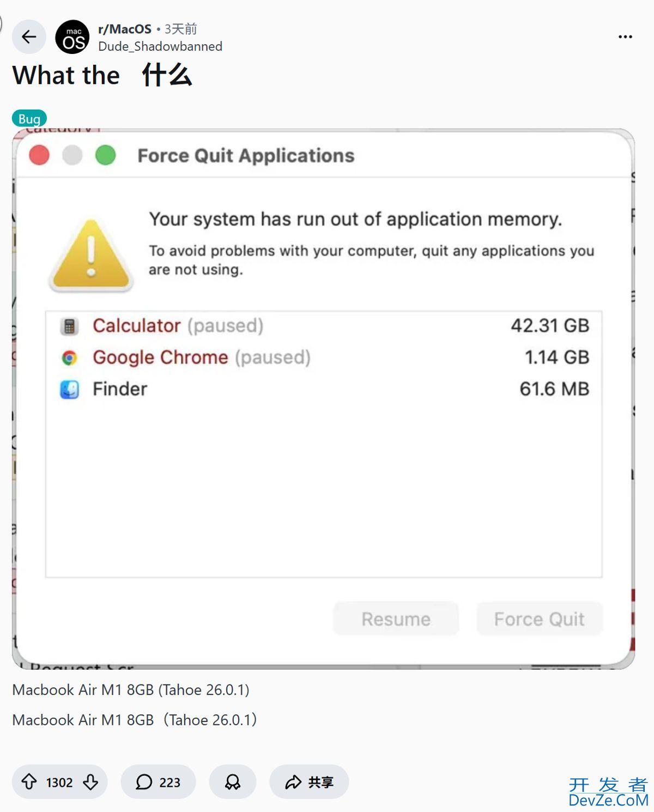Image resolution: width=654 pixels, height=812 pixels.
Task: Select the Finder row in list
Action: [x=324, y=389]
